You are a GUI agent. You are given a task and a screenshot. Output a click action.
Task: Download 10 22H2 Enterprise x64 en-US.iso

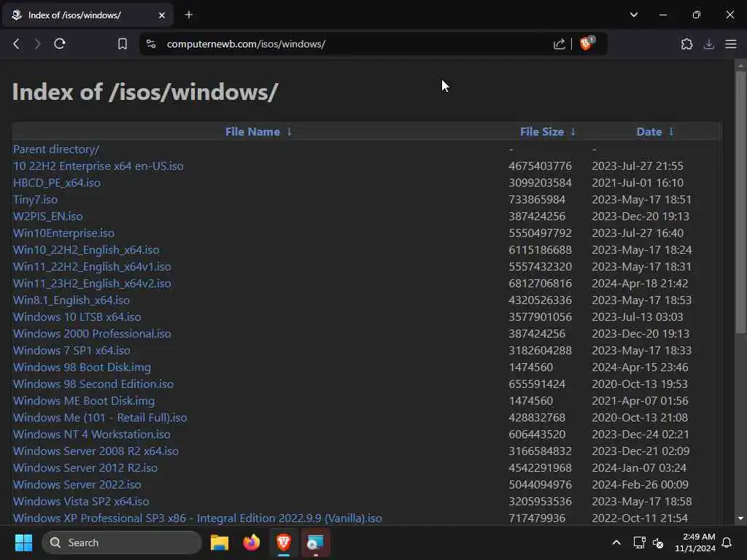tap(98, 166)
